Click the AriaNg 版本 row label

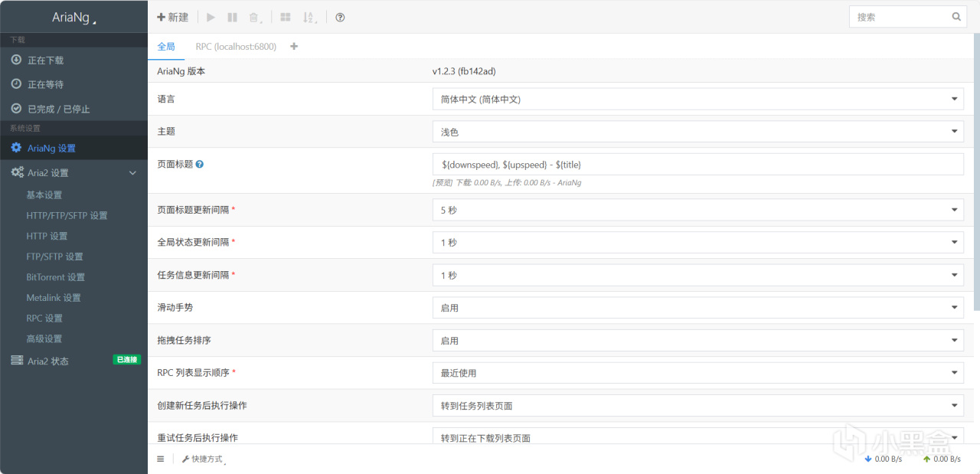[x=181, y=71]
